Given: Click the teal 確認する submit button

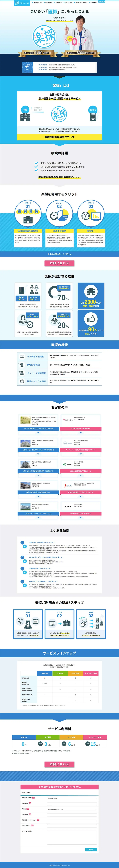Looking at the screenshot, I should click(91, 849).
